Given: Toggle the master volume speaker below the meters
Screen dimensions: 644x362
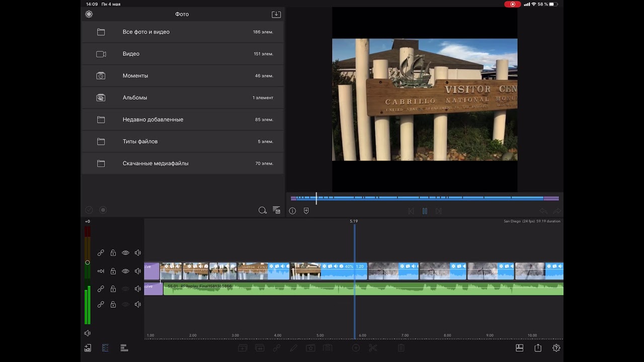Looking at the screenshot, I should 88,333.
